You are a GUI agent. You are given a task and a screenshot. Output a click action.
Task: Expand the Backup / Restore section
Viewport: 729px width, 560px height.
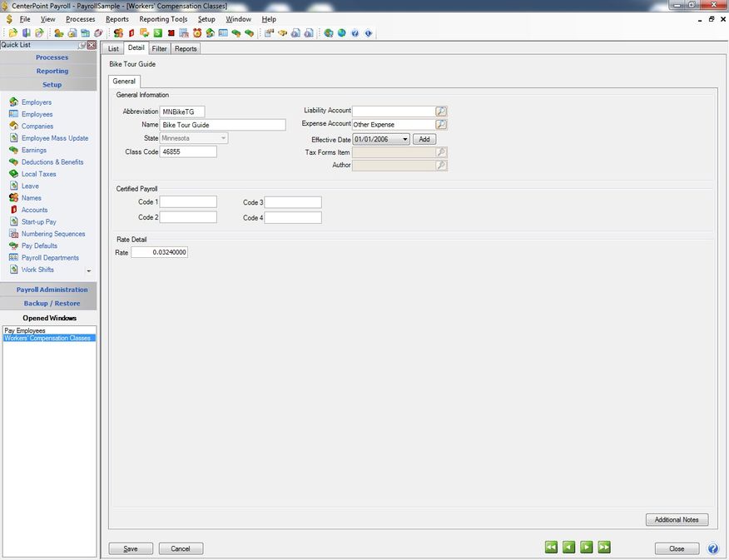tap(52, 303)
